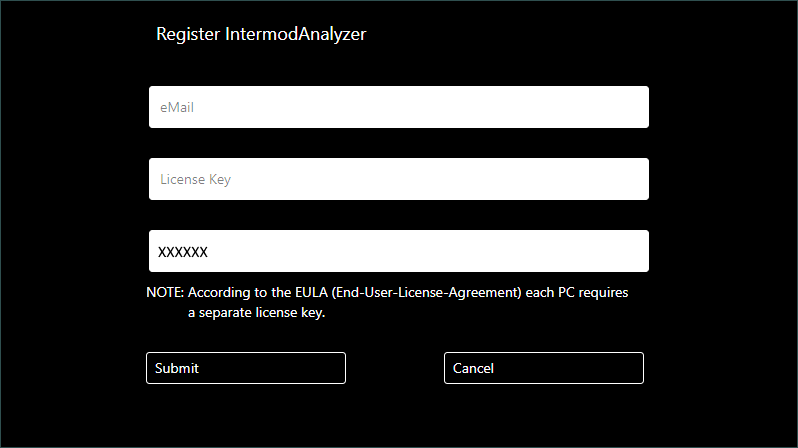This screenshot has width=798, height=448.
Task: Click the XXXXXX text in third field
Action: point(183,253)
